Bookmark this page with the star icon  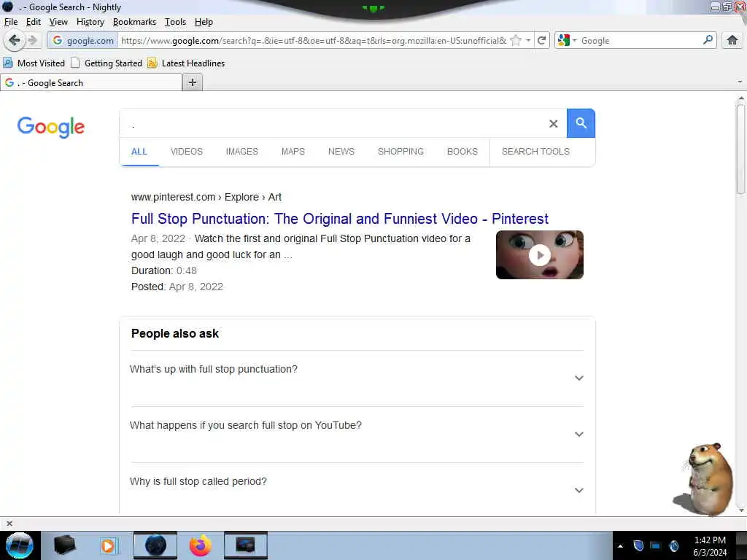pyautogui.click(x=516, y=41)
